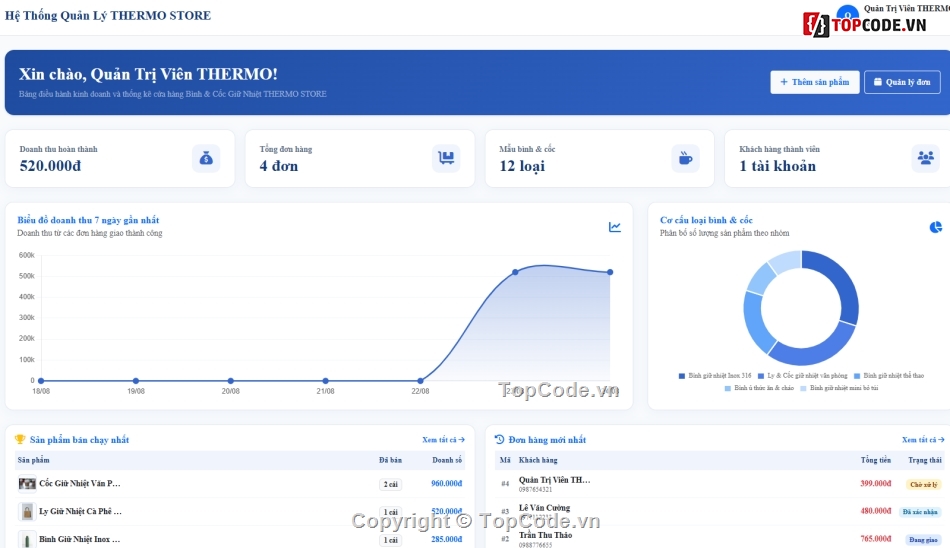
Task: Click the 'Doanh số' column header
Action: pyautogui.click(x=447, y=460)
